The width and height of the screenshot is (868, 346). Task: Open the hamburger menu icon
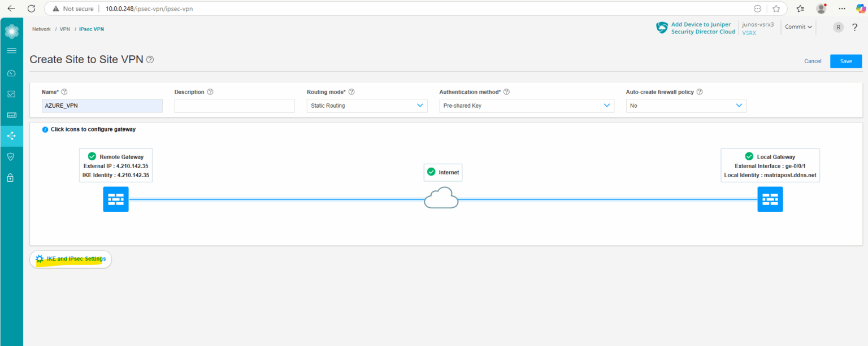(x=11, y=50)
